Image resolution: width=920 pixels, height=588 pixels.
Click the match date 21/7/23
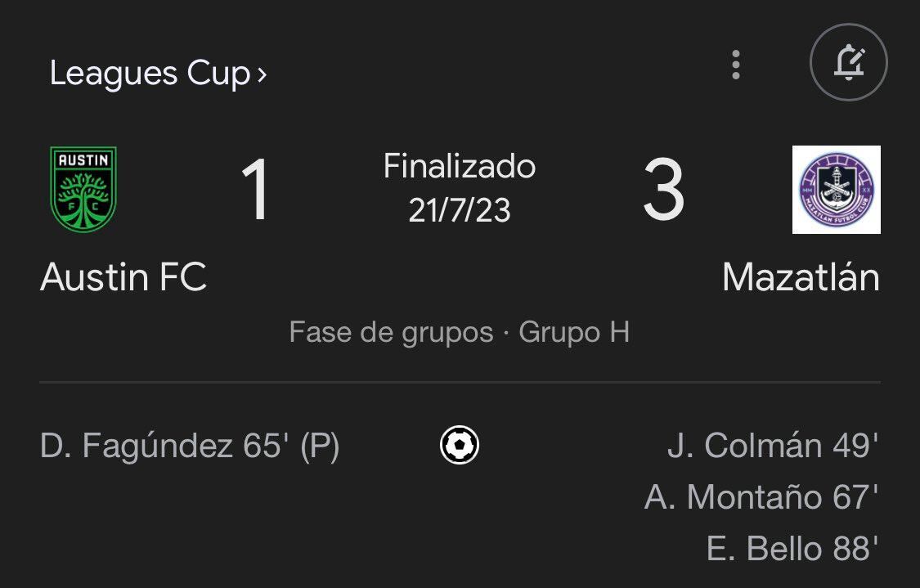click(460, 210)
